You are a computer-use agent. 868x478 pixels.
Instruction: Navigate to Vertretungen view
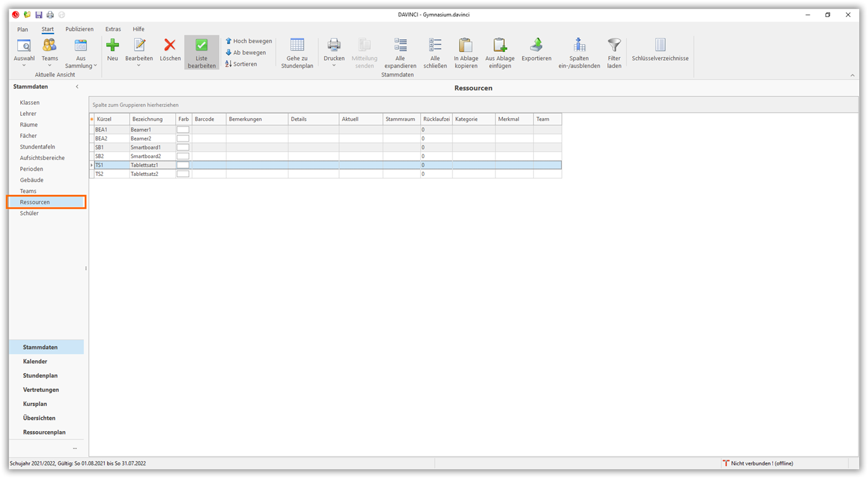coord(42,390)
